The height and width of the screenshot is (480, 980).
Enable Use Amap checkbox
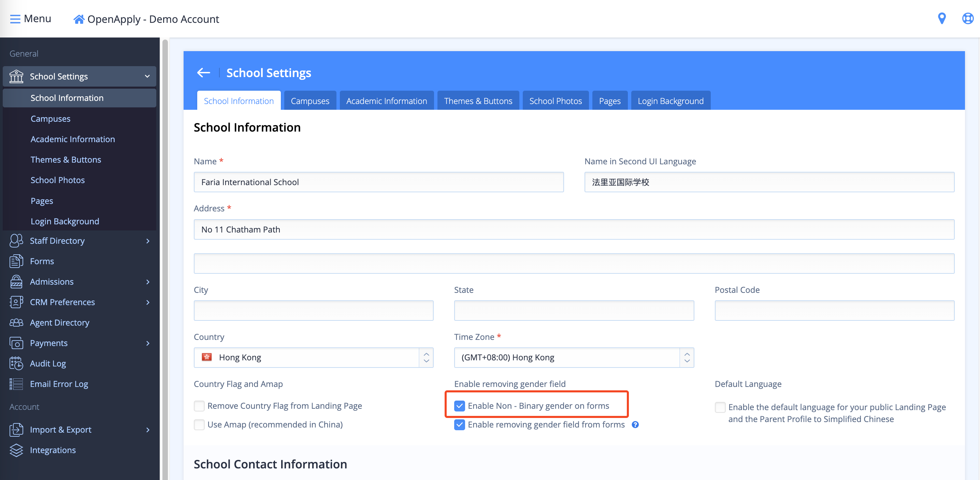(199, 424)
